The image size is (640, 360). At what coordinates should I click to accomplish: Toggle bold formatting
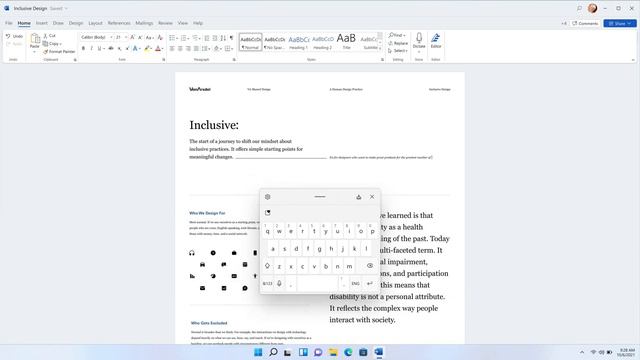(x=83, y=49)
